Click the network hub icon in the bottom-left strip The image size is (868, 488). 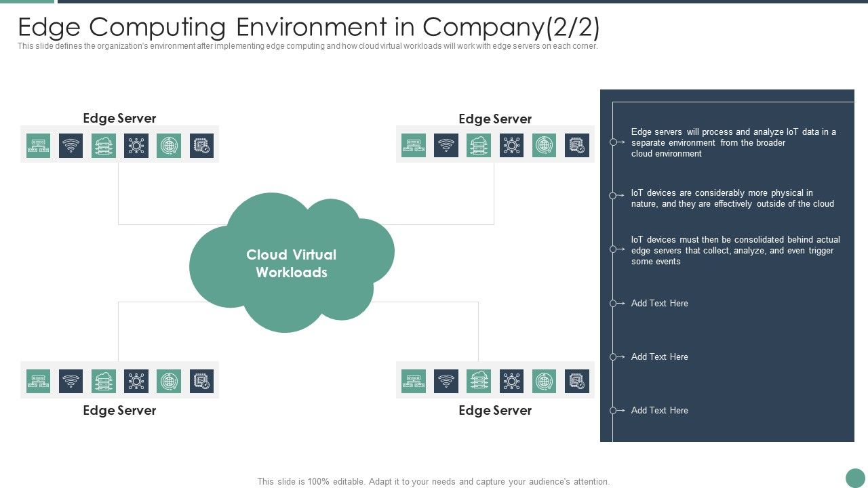(136, 381)
